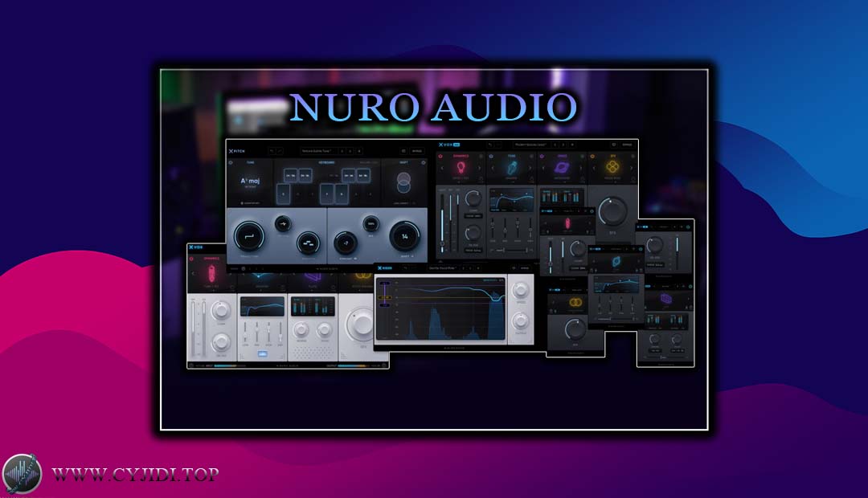Click the leftmost highlighted white key on Xpitch keyboard

click(x=284, y=194)
